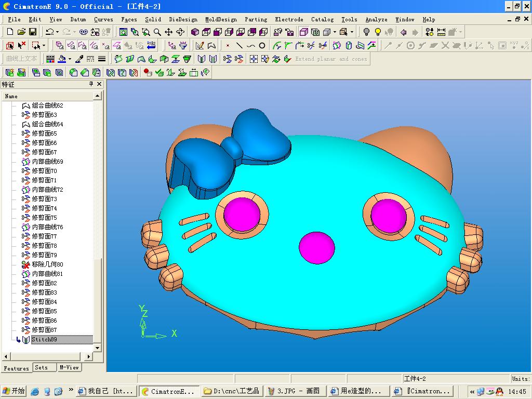
Task: Go to previous view with the left arrow
Action: (403, 32)
